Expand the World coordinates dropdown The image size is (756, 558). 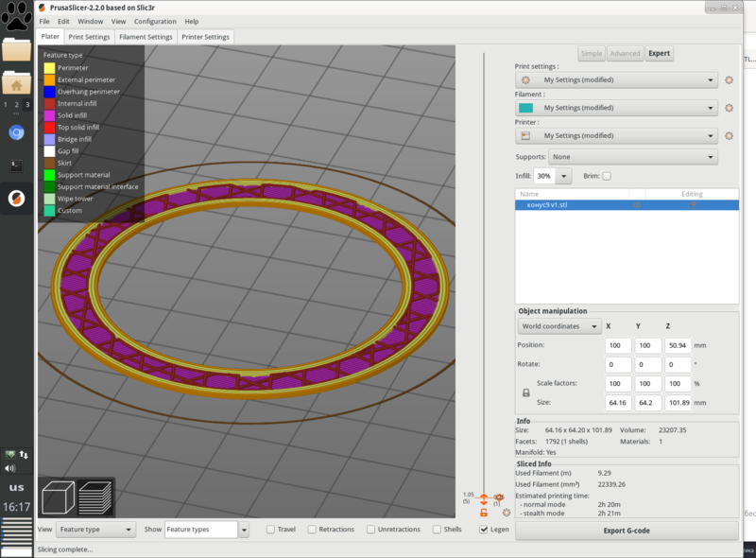pyautogui.click(x=559, y=326)
